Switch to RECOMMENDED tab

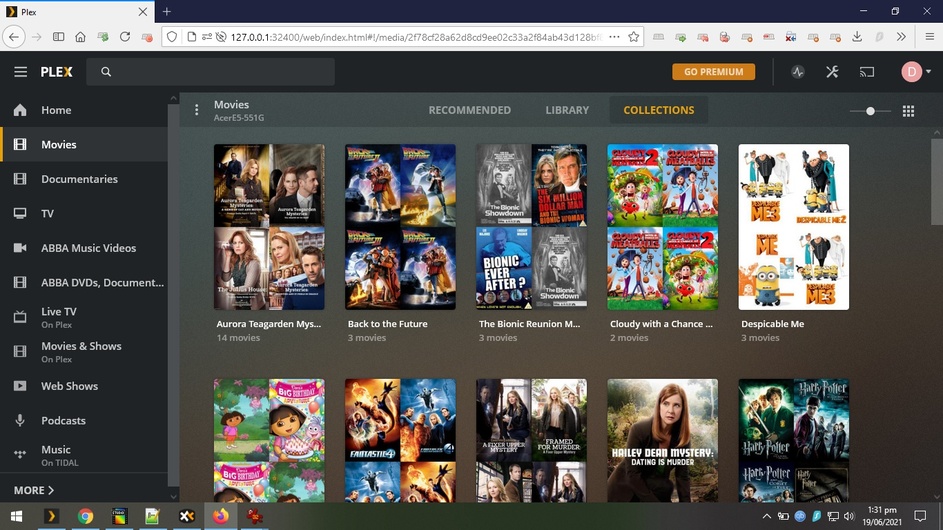470,110
